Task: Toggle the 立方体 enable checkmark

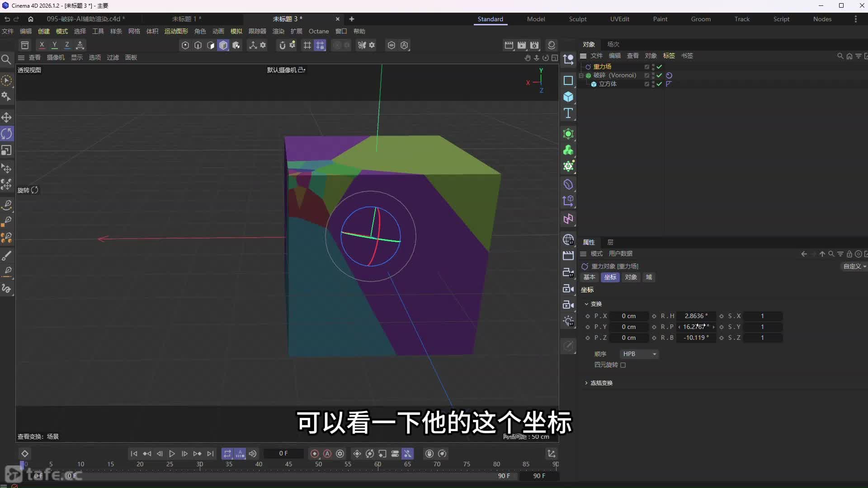Action: (659, 84)
